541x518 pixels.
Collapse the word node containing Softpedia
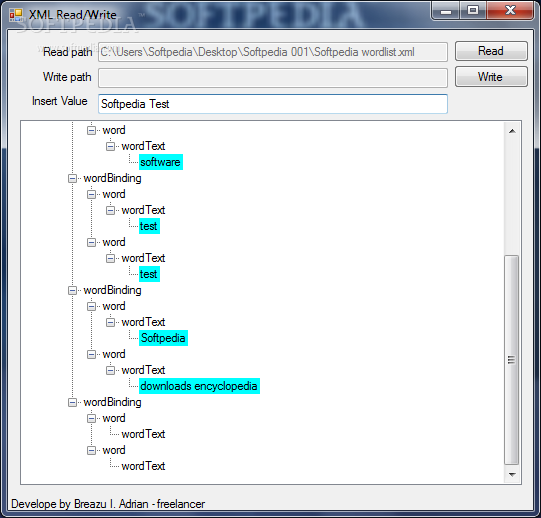pyautogui.click(x=91, y=306)
